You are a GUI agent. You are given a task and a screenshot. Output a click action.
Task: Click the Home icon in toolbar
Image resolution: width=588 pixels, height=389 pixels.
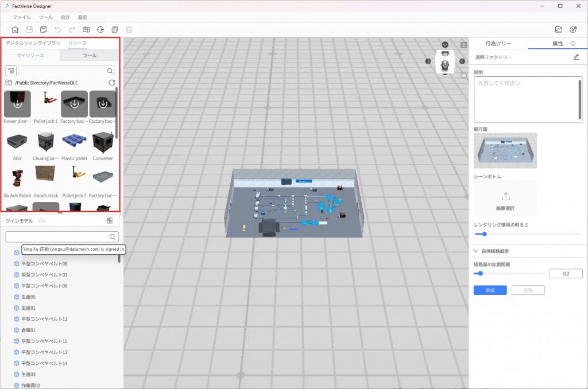pos(15,29)
